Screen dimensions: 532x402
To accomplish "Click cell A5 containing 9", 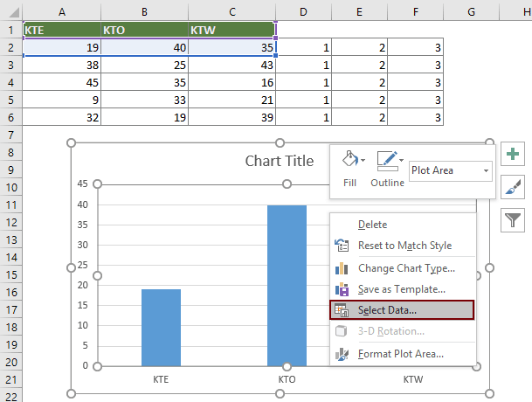I will coord(62,100).
